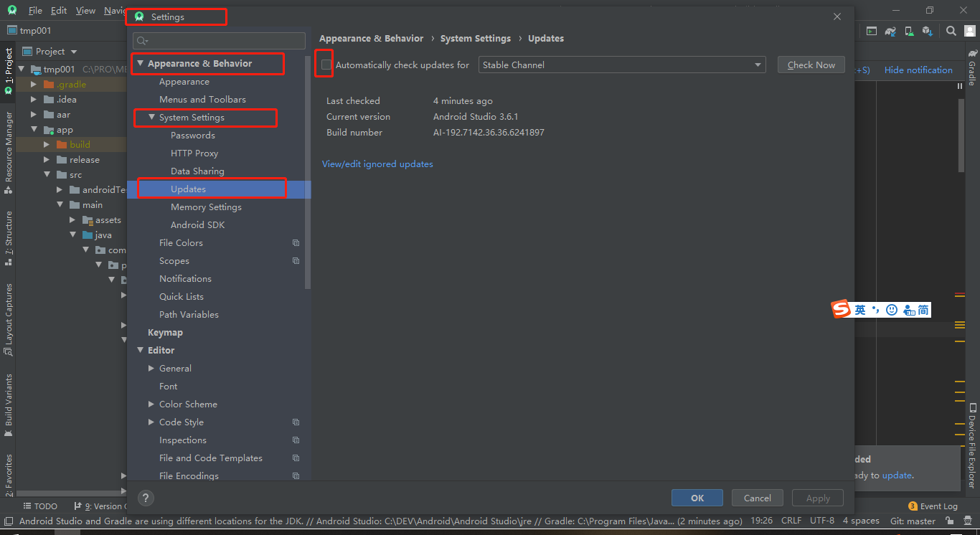Open the Run Anything toolbar icon
This screenshot has height=535, width=980.
(872, 31)
